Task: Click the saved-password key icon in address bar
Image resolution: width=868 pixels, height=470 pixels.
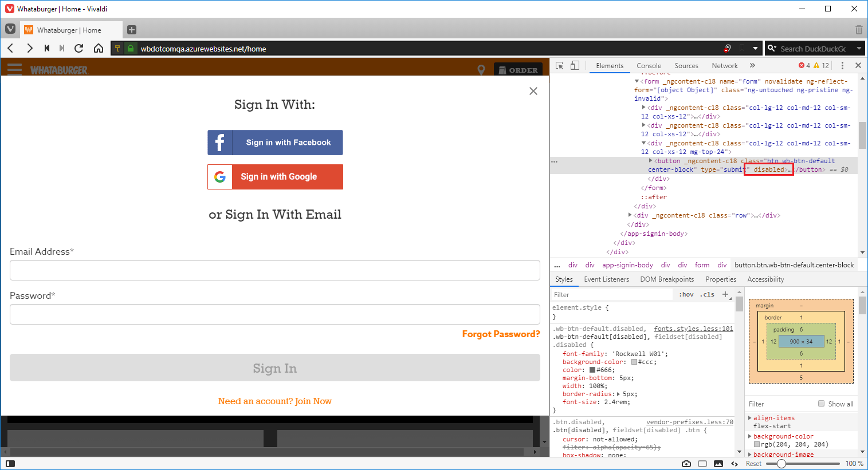Action: (x=117, y=49)
